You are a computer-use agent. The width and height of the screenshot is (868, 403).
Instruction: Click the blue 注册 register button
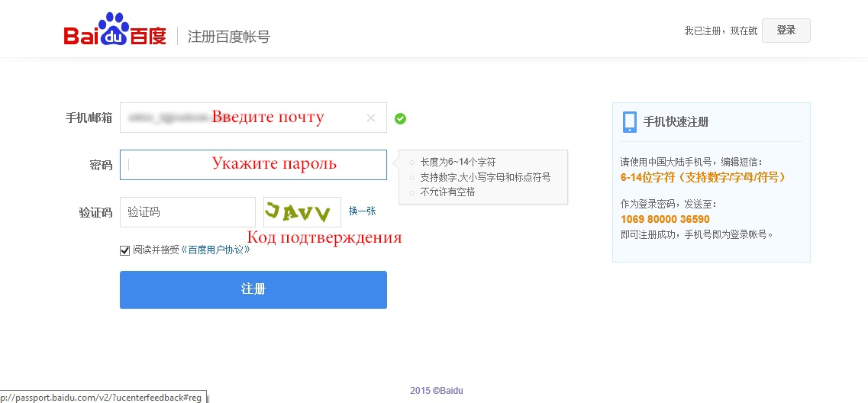pyautogui.click(x=253, y=289)
